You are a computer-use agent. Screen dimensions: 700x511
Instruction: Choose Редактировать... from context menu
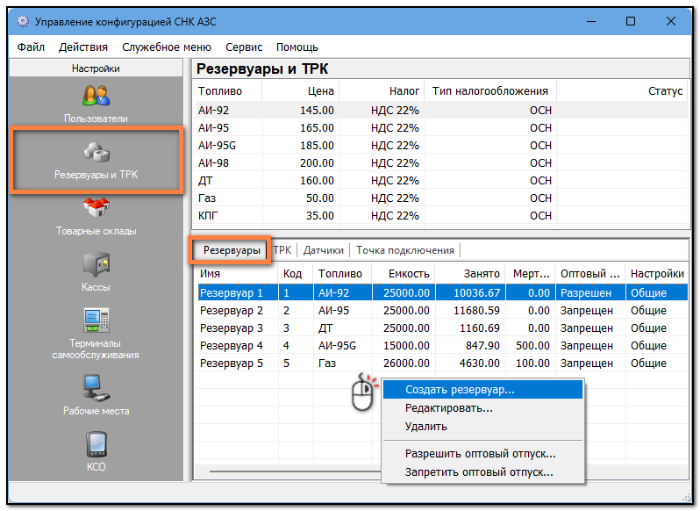pos(483,408)
